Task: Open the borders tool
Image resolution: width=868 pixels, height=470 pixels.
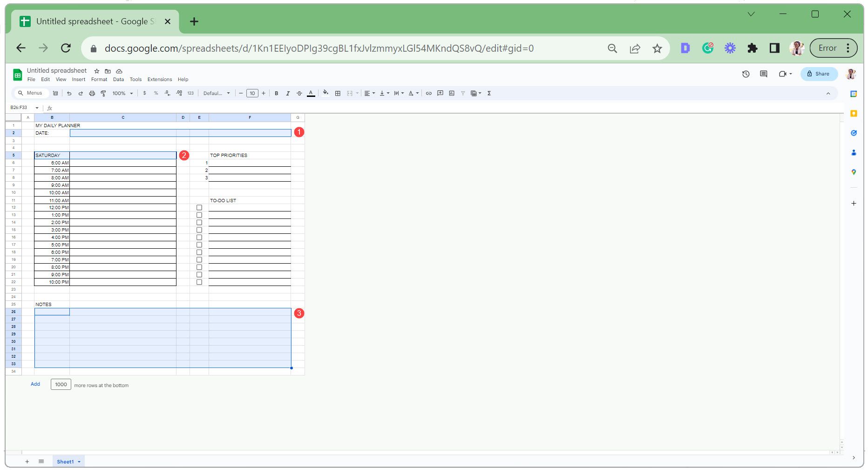Action: [x=338, y=93]
